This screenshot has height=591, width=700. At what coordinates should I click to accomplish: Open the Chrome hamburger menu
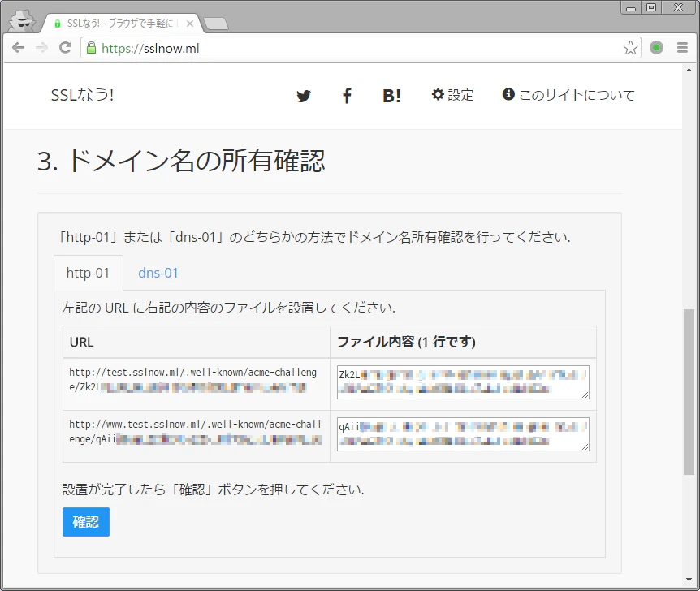click(682, 47)
